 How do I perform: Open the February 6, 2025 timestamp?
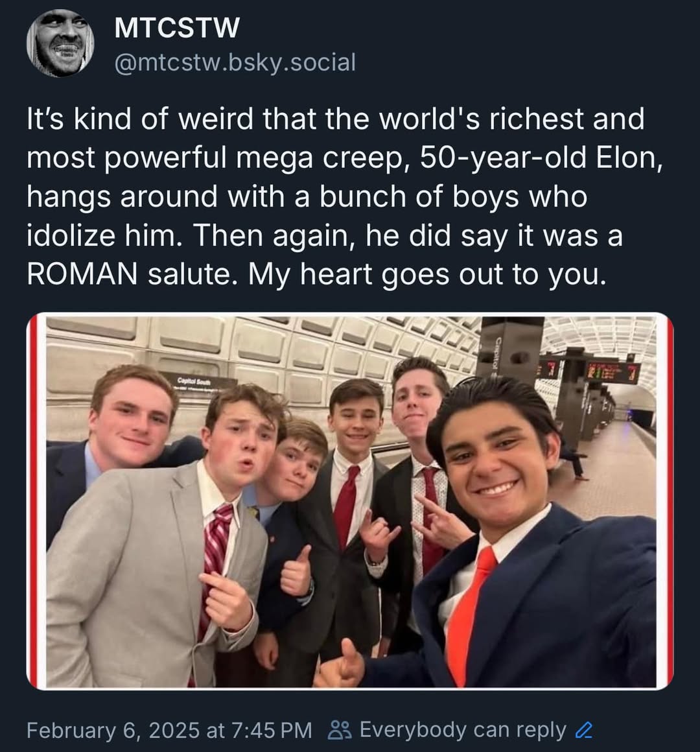tap(169, 731)
